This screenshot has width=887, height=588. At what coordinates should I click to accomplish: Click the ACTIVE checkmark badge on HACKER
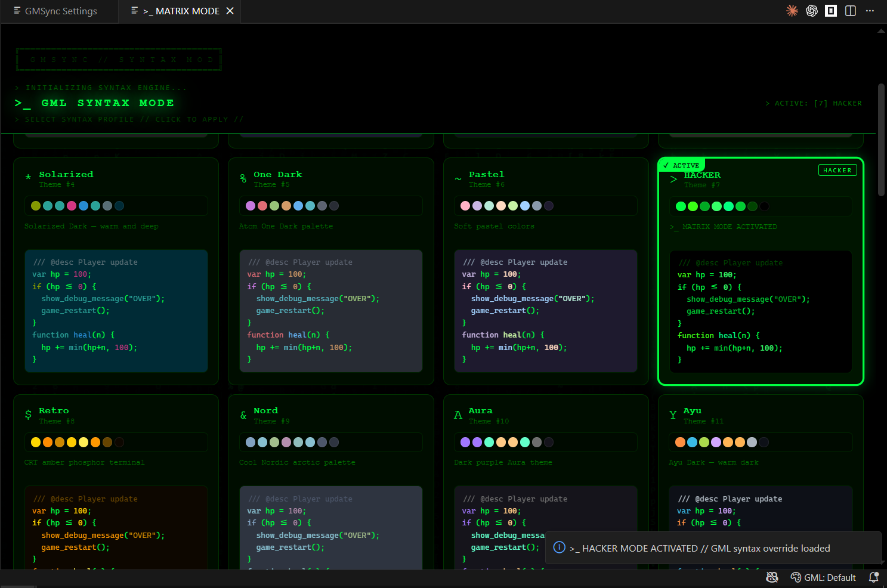click(x=681, y=165)
